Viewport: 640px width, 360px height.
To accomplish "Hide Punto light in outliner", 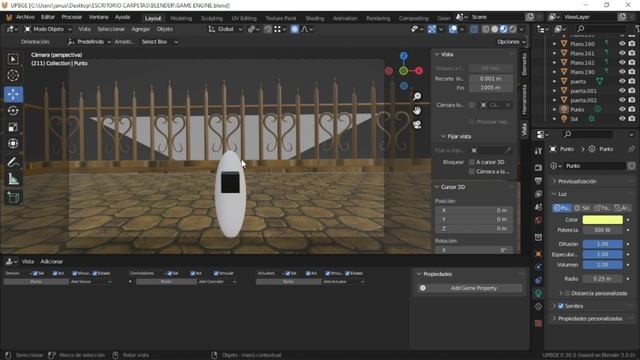I will pyautogui.click(x=622, y=109).
